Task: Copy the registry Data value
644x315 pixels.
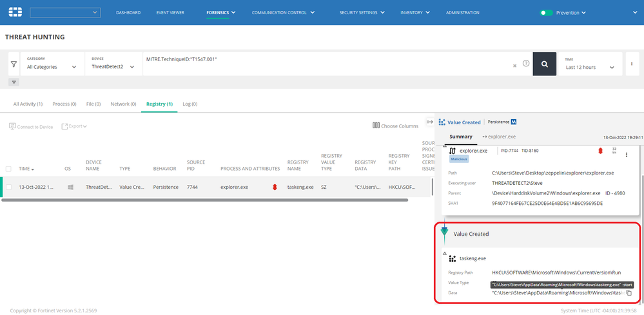Action: click(x=629, y=293)
